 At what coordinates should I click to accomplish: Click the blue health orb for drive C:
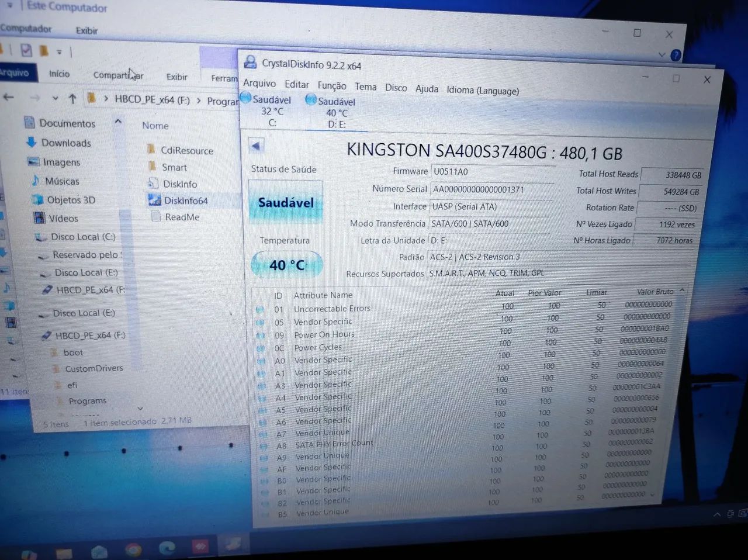click(246, 98)
